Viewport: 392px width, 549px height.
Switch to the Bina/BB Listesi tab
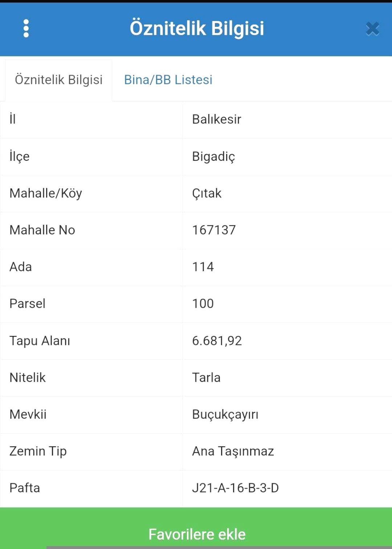pos(168,80)
